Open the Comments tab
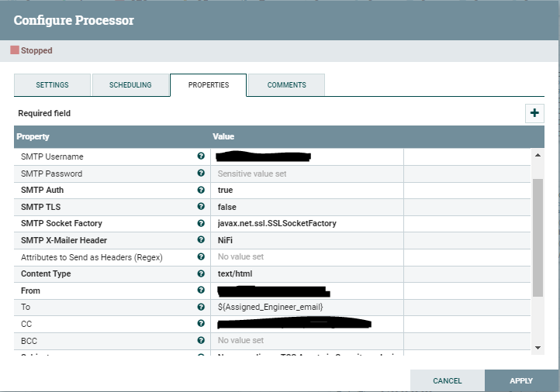560x392 pixels. pos(286,85)
